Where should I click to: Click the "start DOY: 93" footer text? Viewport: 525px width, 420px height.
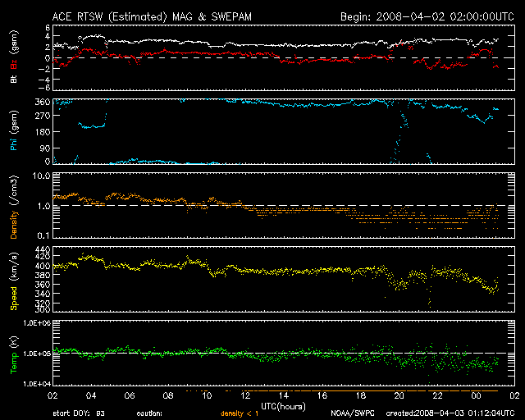click(79, 413)
